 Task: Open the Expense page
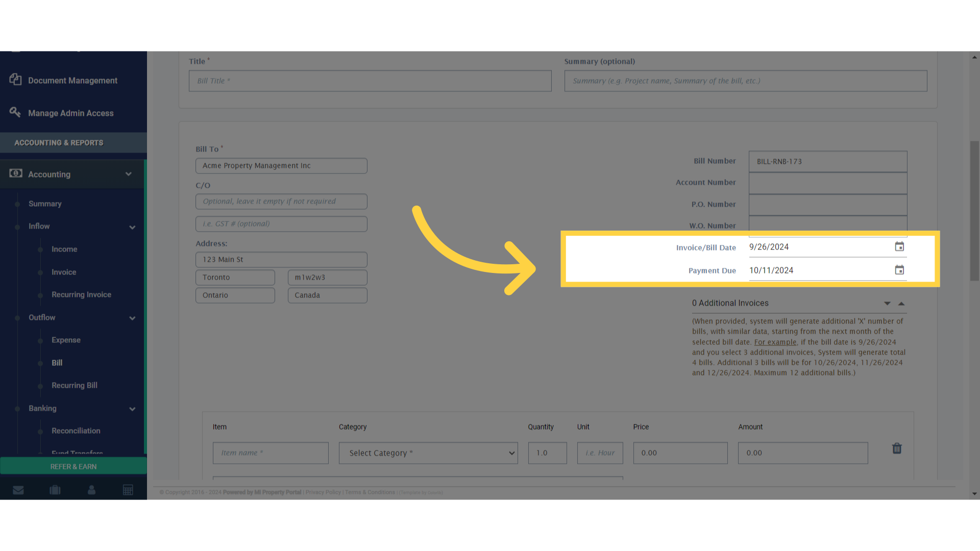pyautogui.click(x=66, y=340)
